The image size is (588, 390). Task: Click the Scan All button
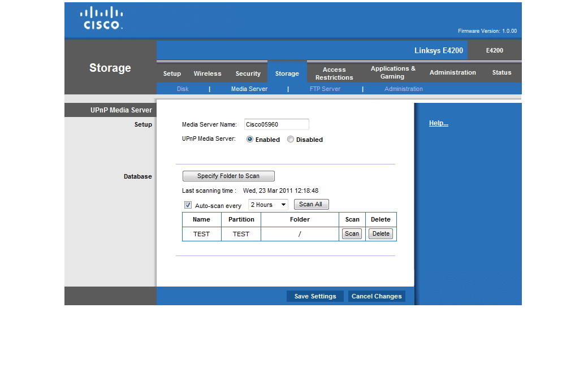pos(311,205)
